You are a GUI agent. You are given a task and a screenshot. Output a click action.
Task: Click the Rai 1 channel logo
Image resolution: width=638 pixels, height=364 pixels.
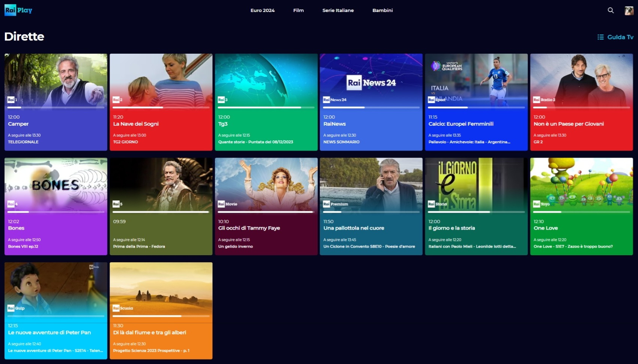pos(12,99)
